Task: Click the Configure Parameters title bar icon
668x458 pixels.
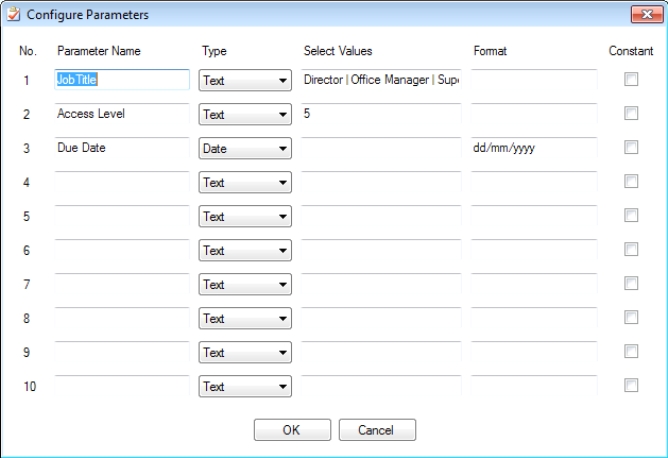Action: (x=13, y=13)
